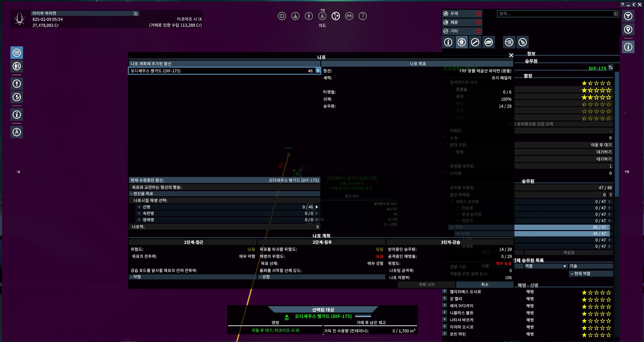This screenshot has height=342, width=644.
Task: Select the 무역 trade filter label
Action: click(454, 14)
